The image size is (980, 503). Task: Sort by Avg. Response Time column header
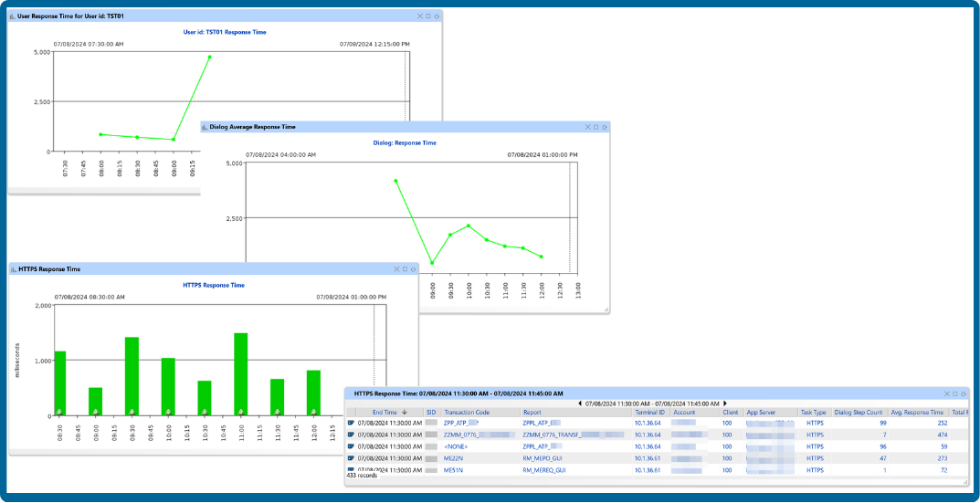tap(919, 413)
